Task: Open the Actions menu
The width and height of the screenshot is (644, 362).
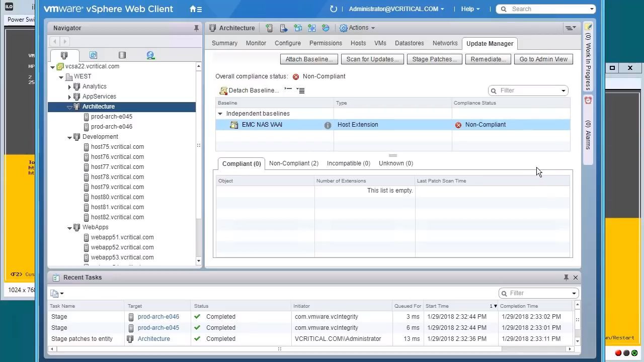Action: (x=357, y=28)
